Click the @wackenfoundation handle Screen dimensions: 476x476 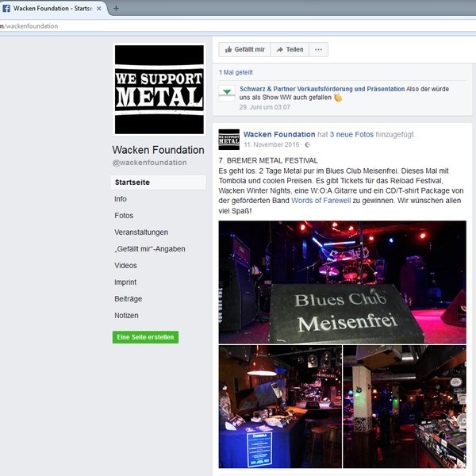[x=149, y=163]
